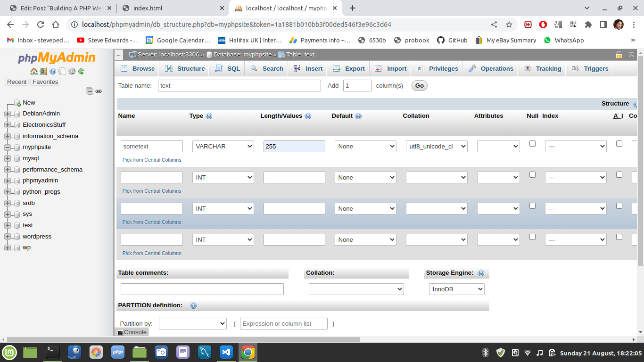Open the VARCHAR type dropdown
644x362 pixels.
tap(223, 147)
